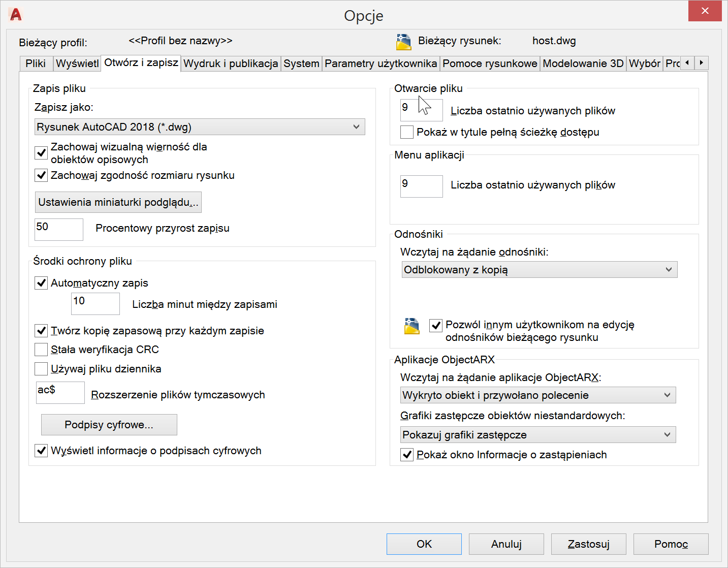The height and width of the screenshot is (568, 728).
Task: Expand the ObjectARX demand-load applications dropdown
Action: point(538,395)
